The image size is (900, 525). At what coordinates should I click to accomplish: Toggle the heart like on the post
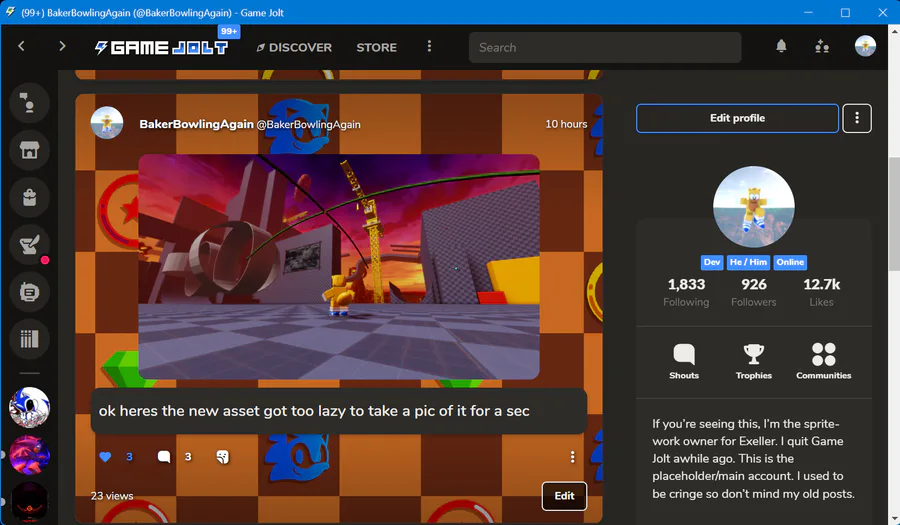pos(105,457)
